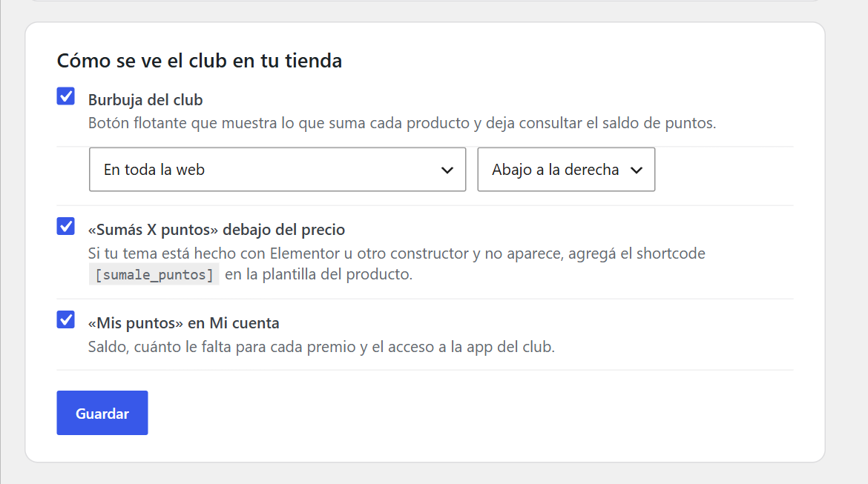Open the 'En toda la web' dropdown
The height and width of the screenshot is (484, 868).
pyautogui.click(x=277, y=169)
